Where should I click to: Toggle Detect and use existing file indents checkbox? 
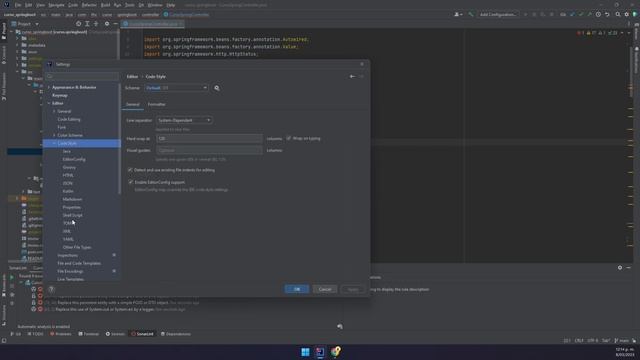[x=130, y=170]
